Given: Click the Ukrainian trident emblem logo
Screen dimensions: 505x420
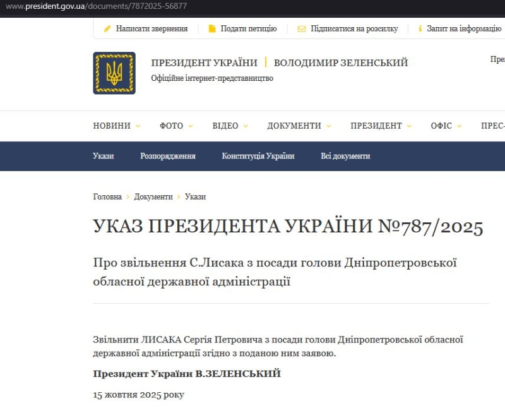Looking at the screenshot, I should pos(114,73).
